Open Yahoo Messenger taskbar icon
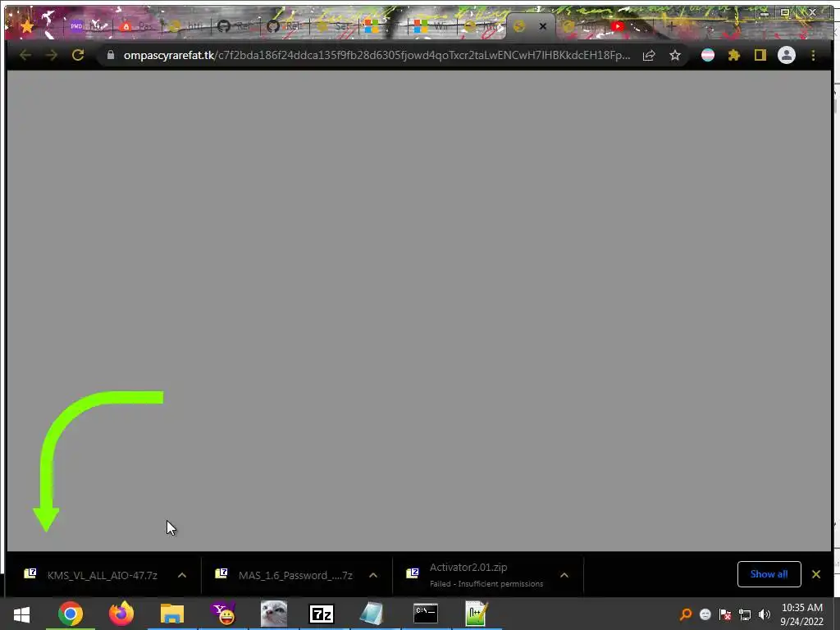 [x=223, y=614]
